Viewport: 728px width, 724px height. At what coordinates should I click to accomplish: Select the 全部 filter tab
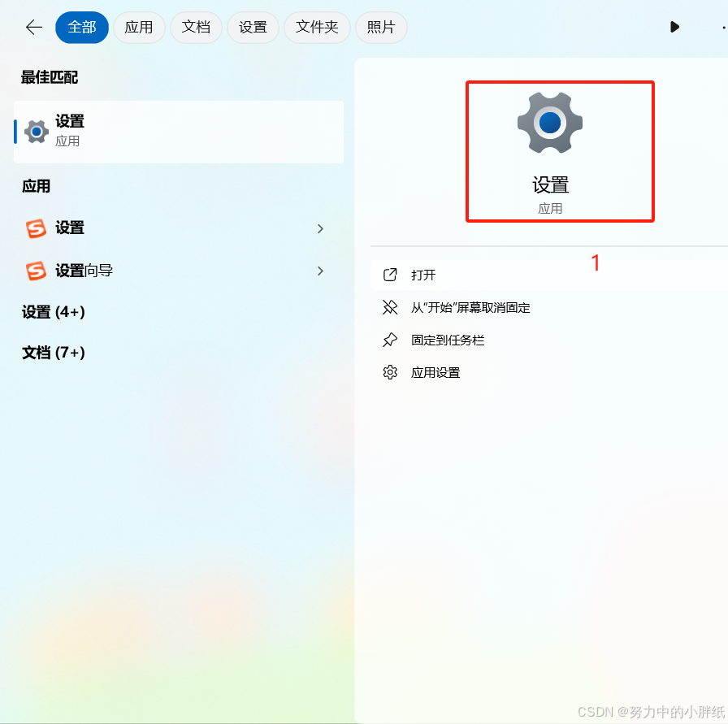(x=82, y=28)
